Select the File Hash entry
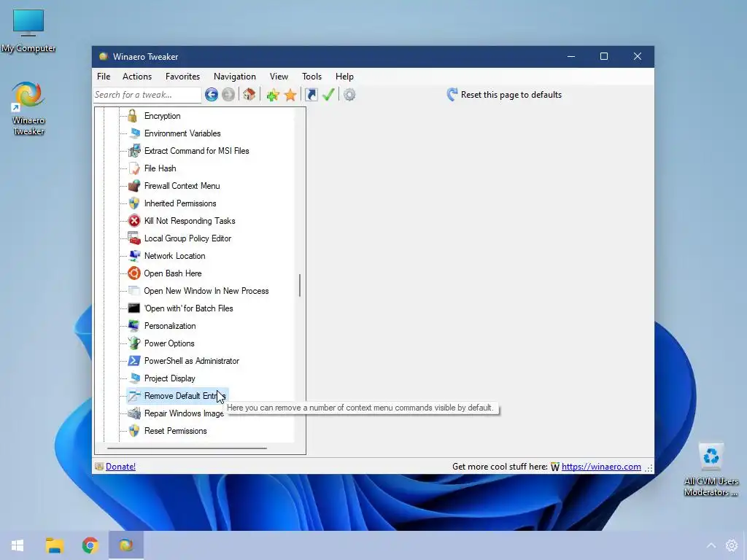This screenshot has height=560, width=747. tap(160, 168)
